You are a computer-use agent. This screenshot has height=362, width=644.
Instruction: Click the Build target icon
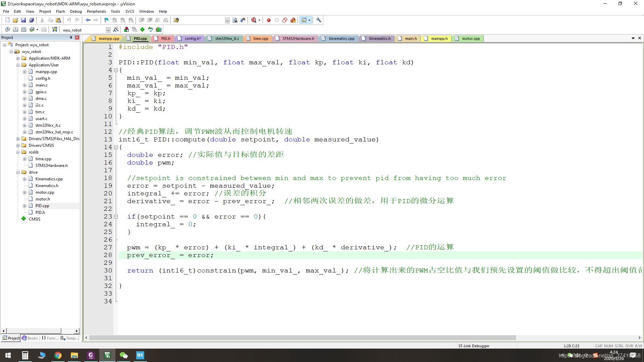coord(15,29)
